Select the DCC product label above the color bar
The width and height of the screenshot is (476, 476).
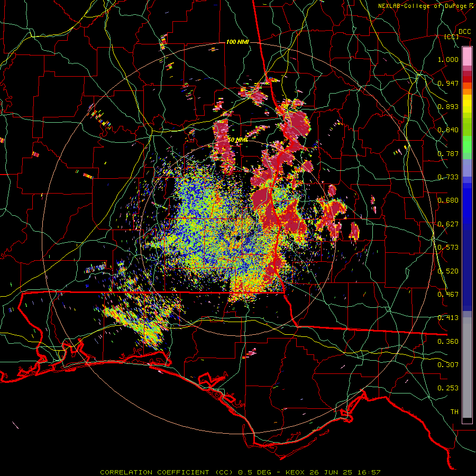tap(464, 32)
